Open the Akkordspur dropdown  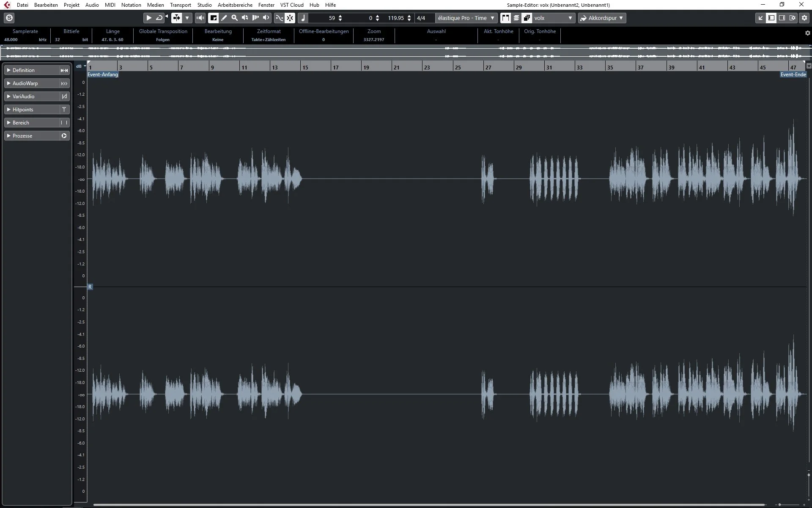(602, 18)
